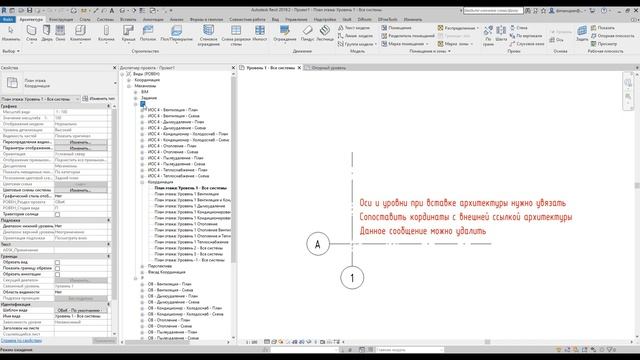Expand ИОС 4 - Отопление - План node
This screenshot has height=360, width=640.
142,146
